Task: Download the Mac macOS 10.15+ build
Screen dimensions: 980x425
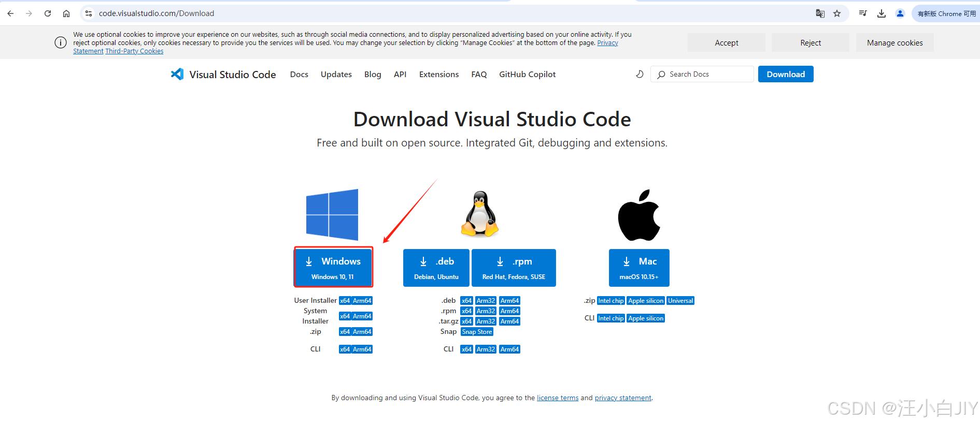Action: tap(639, 268)
